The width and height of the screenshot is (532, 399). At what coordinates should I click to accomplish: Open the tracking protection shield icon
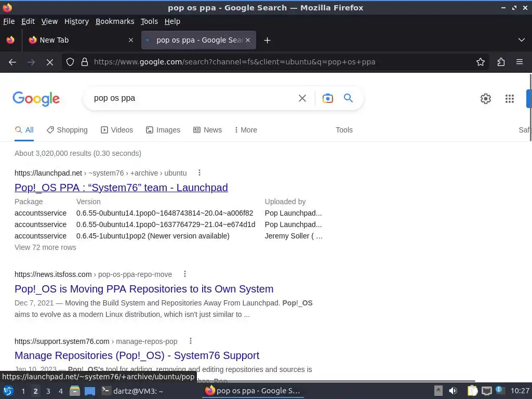click(x=70, y=62)
